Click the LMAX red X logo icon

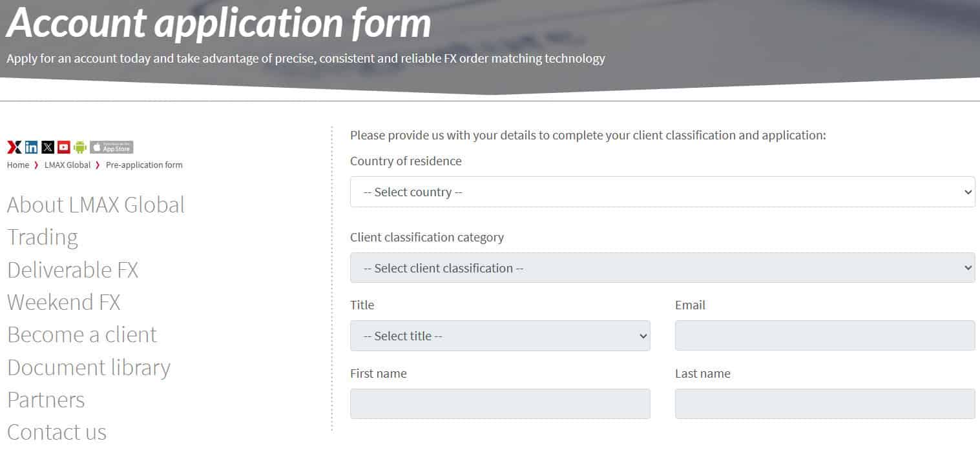[x=14, y=147]
